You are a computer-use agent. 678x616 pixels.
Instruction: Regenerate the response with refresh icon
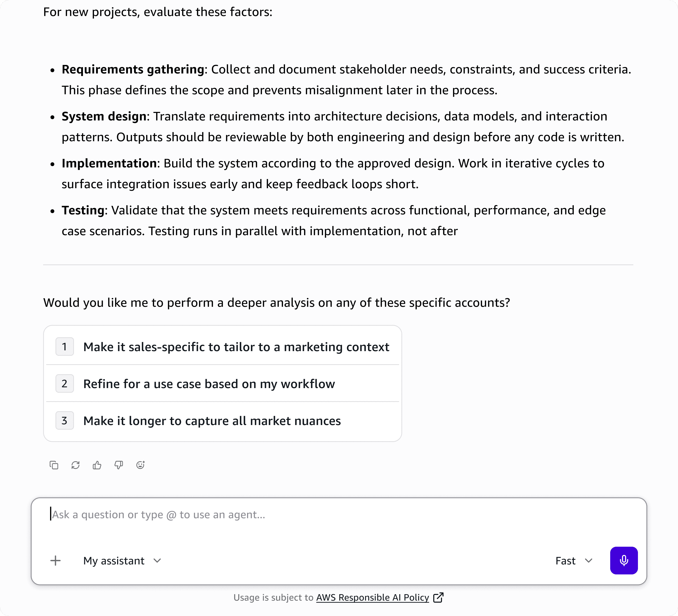click(x=75, y=465)
